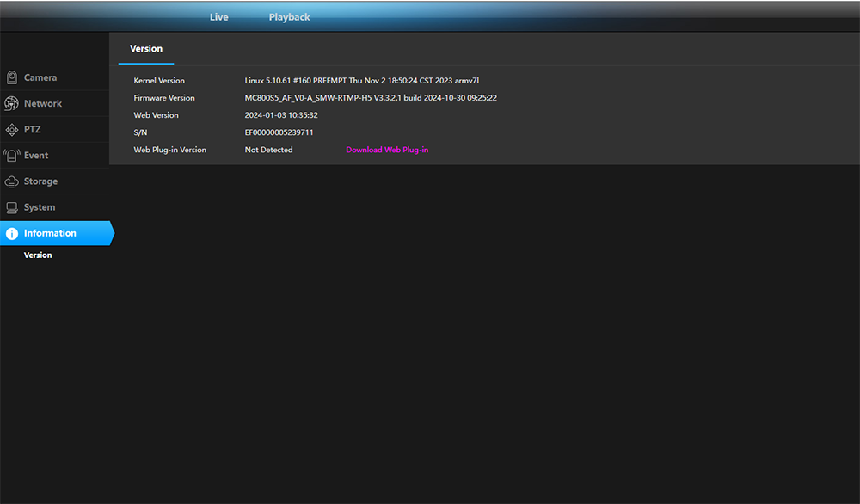Click the Firmware Version value text
860x504 pixels.
[371, 98]
